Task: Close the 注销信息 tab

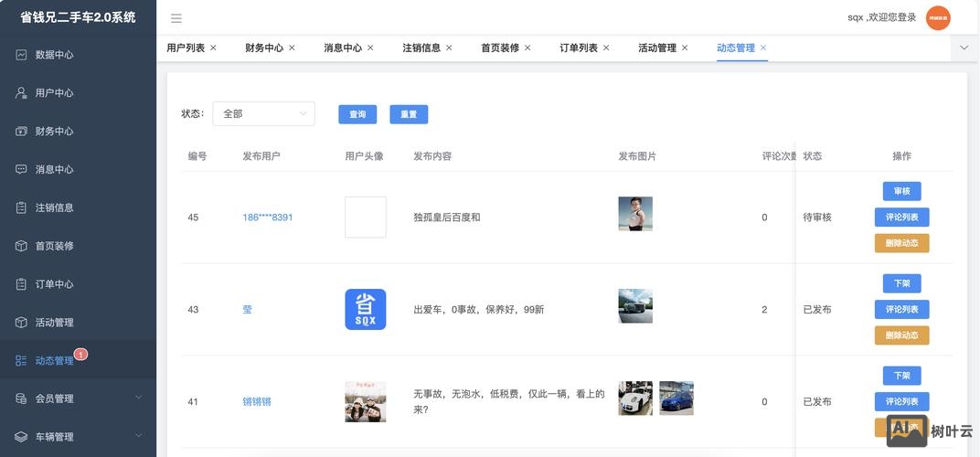Action: (450, 48)
